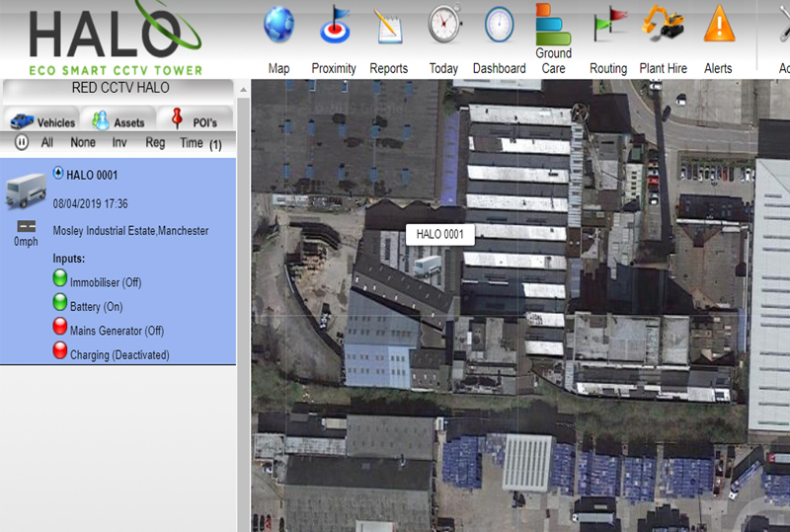The image size is (790, 532).
Task: Sort the list by Time
Action: click(x=192, y=143)
